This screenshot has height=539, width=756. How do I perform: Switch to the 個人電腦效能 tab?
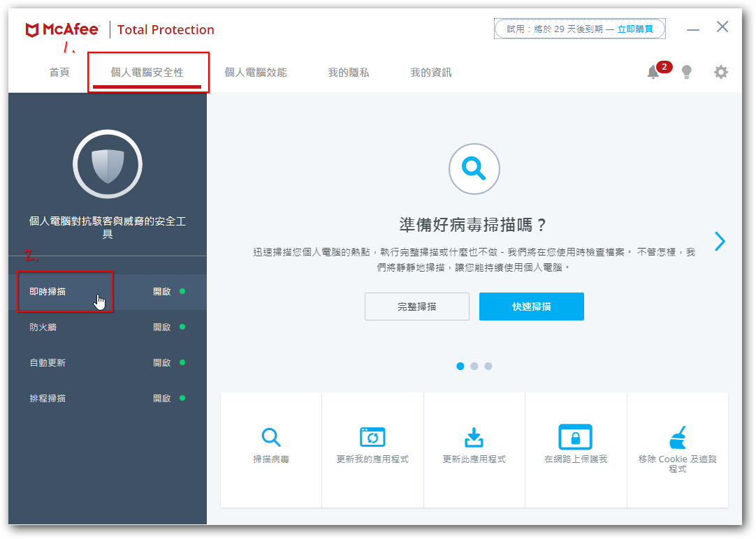click(256, 73)
